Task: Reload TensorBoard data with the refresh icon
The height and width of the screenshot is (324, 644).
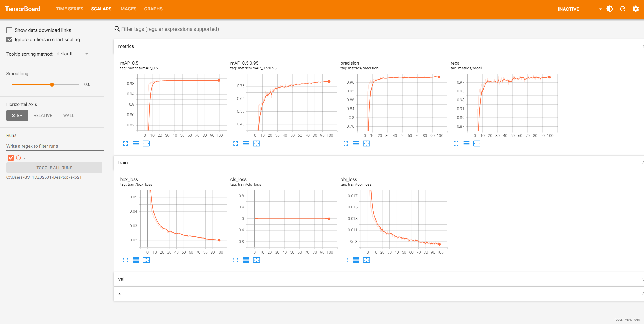Action: pyautogui.click(x=623, y=9)
